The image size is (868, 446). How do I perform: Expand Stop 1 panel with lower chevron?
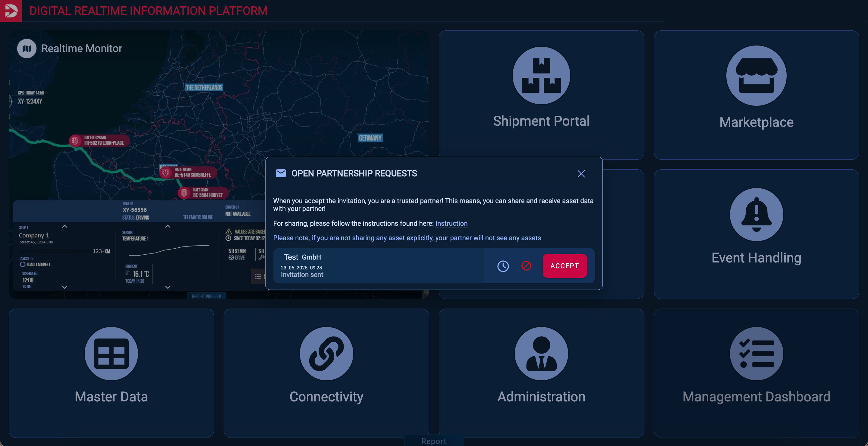65,287
